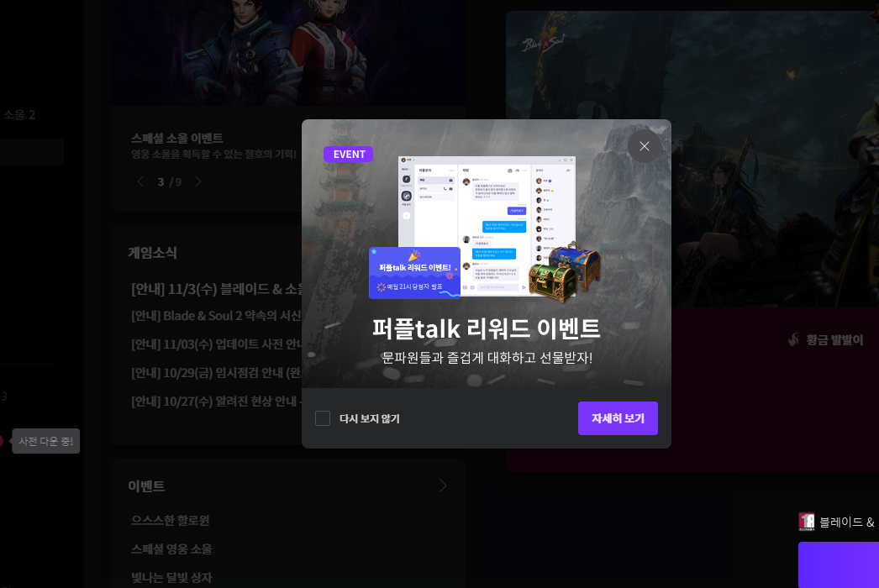Click the 황금 발발이 label

tap(834, 339)
